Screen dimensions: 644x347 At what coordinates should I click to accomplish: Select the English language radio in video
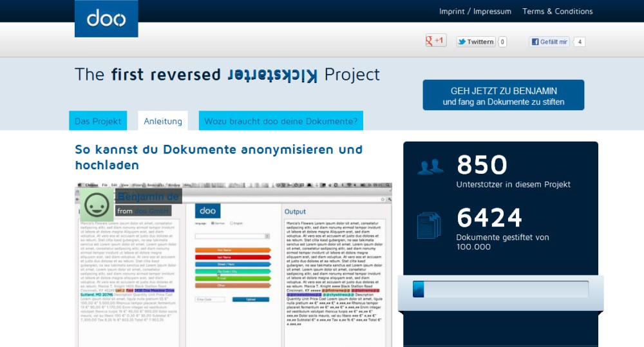[x=231, y=223]
